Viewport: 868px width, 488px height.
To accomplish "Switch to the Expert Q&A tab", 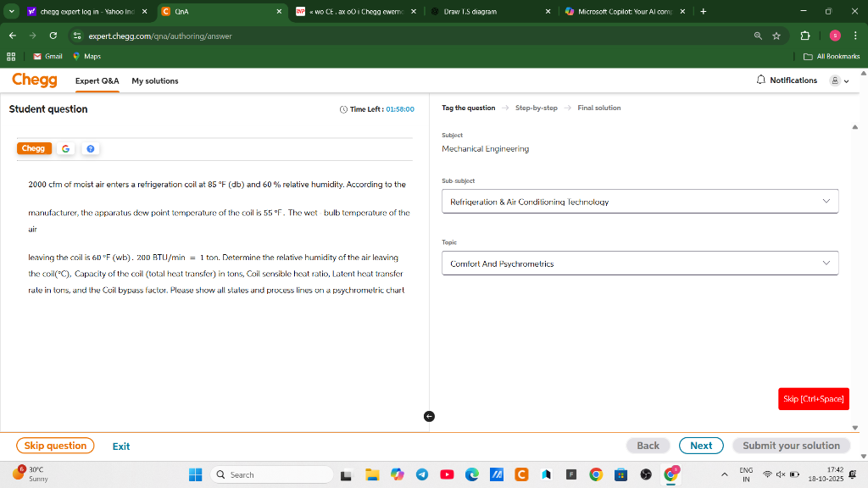I will point(97,80).
